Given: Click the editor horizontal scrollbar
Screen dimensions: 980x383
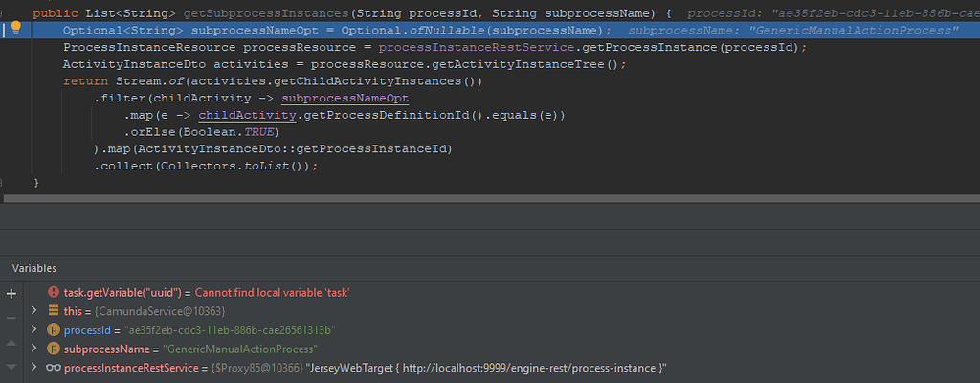Looking at the screenshot, I should click(x=479, y=199).
